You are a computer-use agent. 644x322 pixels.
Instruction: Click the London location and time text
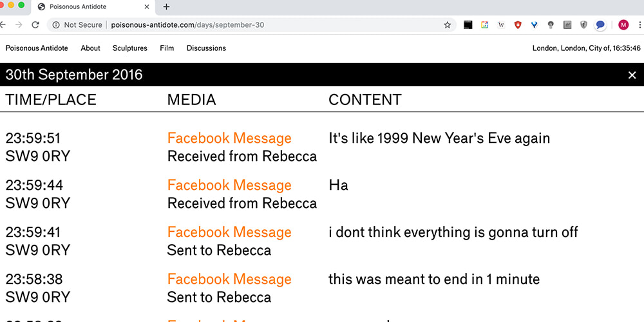coord(587,48)
